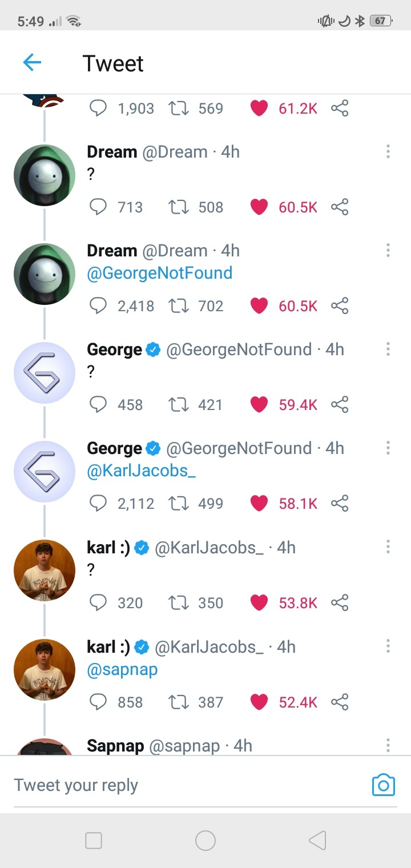Open karl's profile picture in "?" tweet

pos(45,570)
